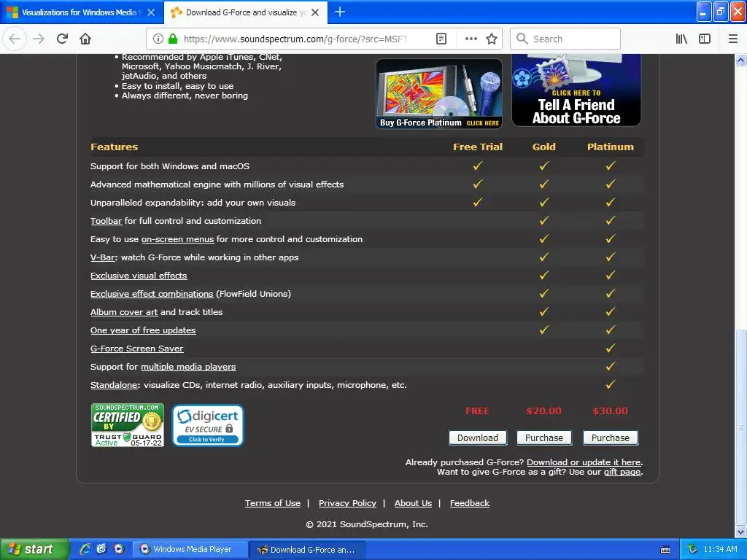Toggle Reader View icon

441,39
